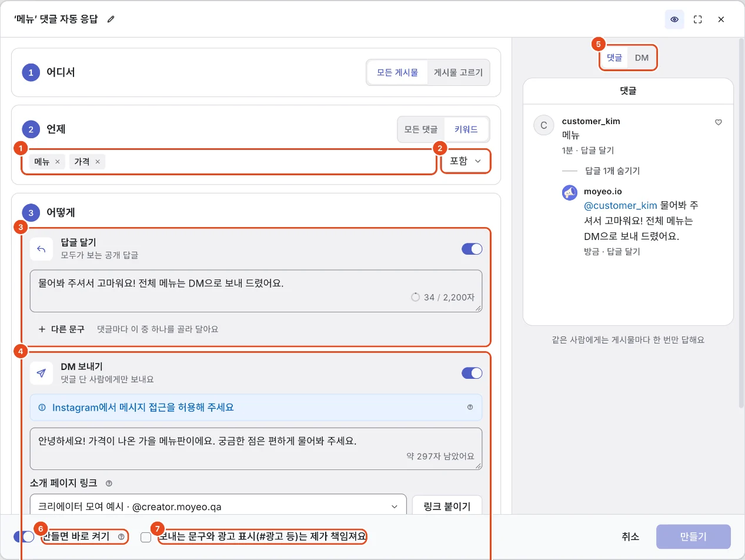This screenshot has height=560, width=745.
Task: Add another phrase with 다른 문구
Action: coord(62,329)
